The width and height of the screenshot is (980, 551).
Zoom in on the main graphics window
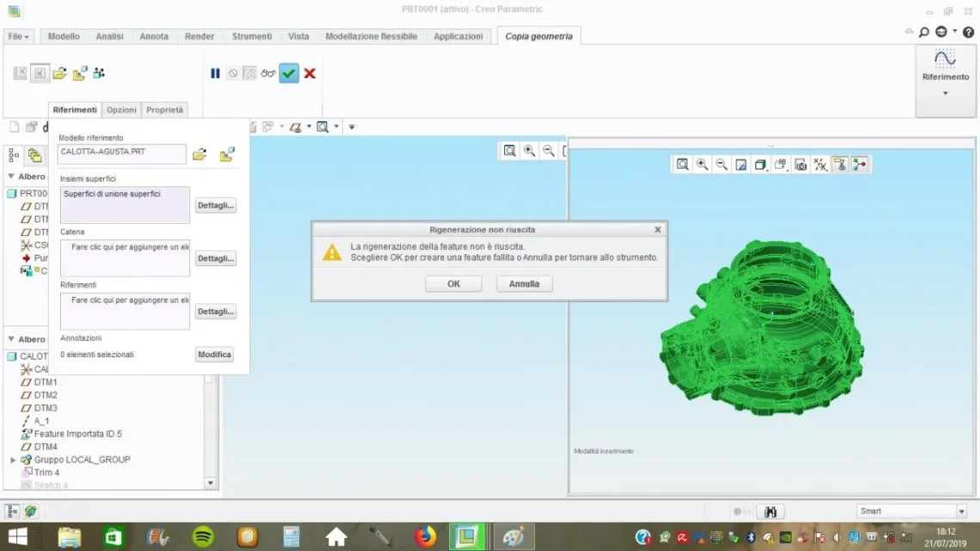click(x=529, y=151)
